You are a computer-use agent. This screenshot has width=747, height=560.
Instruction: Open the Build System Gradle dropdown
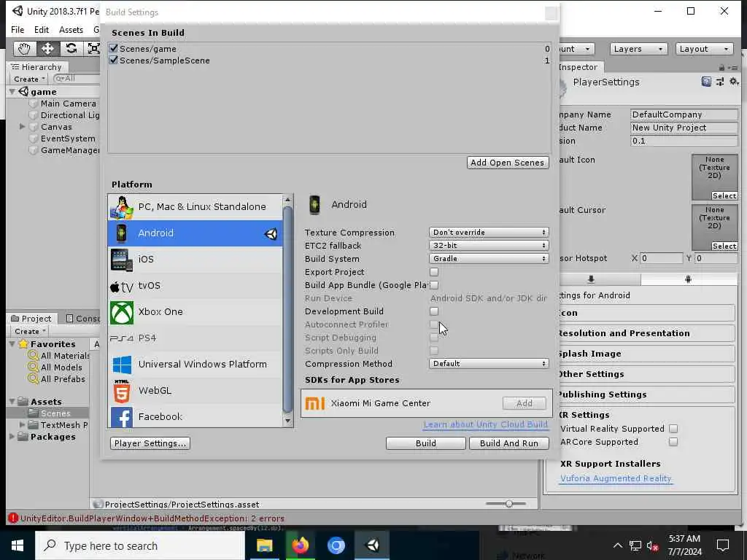(489, 259)
